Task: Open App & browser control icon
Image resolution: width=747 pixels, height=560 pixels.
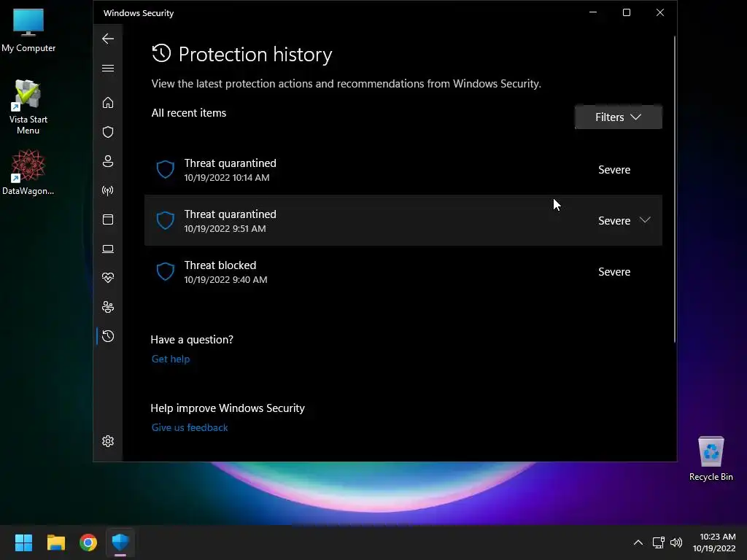Action: (x=108, y=219)
